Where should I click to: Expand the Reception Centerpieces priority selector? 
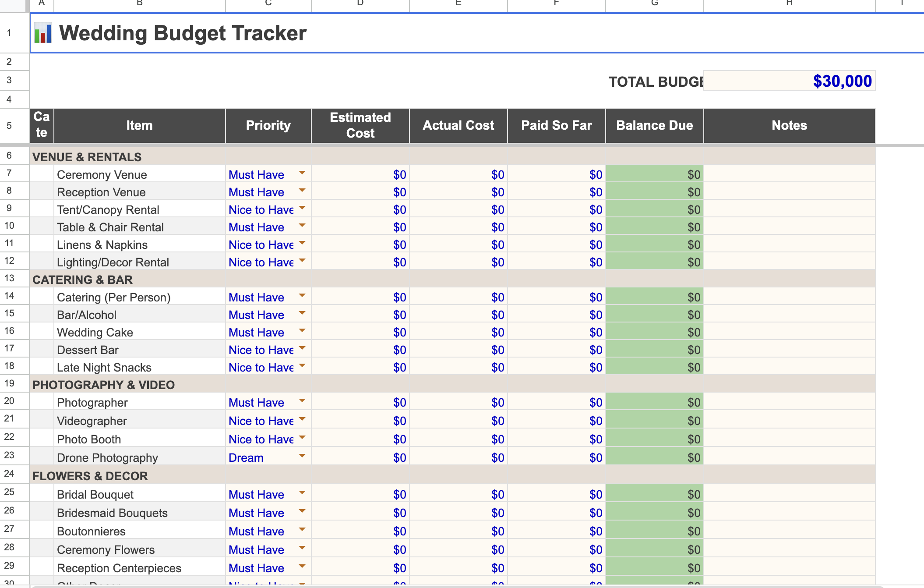coord(302,567)
